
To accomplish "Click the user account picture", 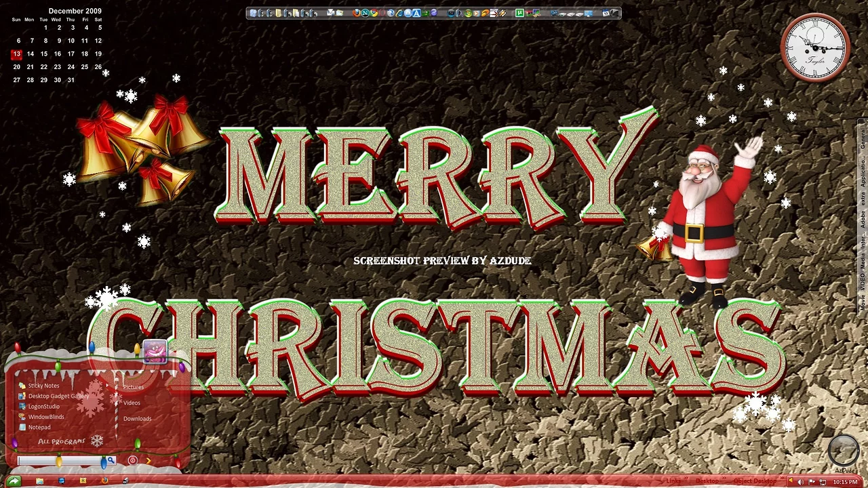I will click(155, 351).
